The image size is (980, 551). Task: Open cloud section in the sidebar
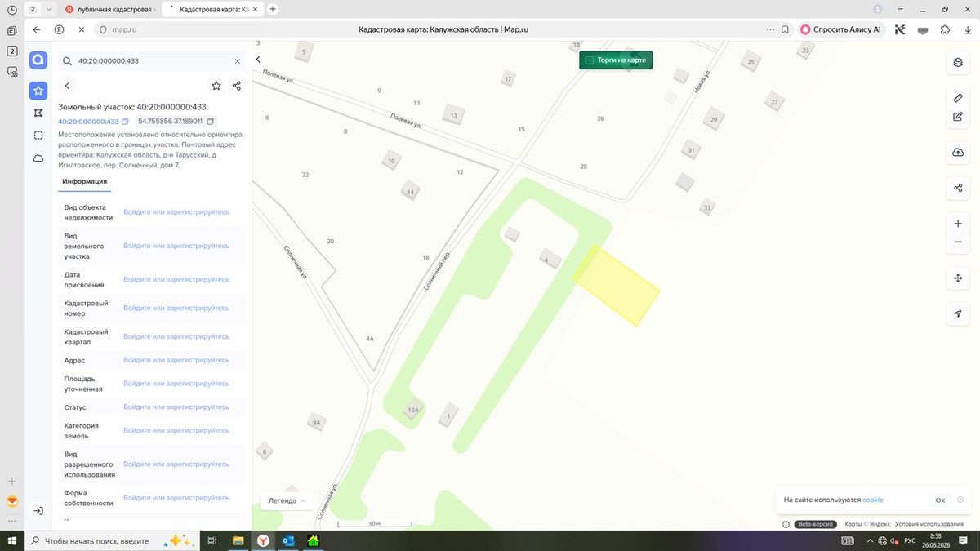pyautogui.click(x=38, y=158)
